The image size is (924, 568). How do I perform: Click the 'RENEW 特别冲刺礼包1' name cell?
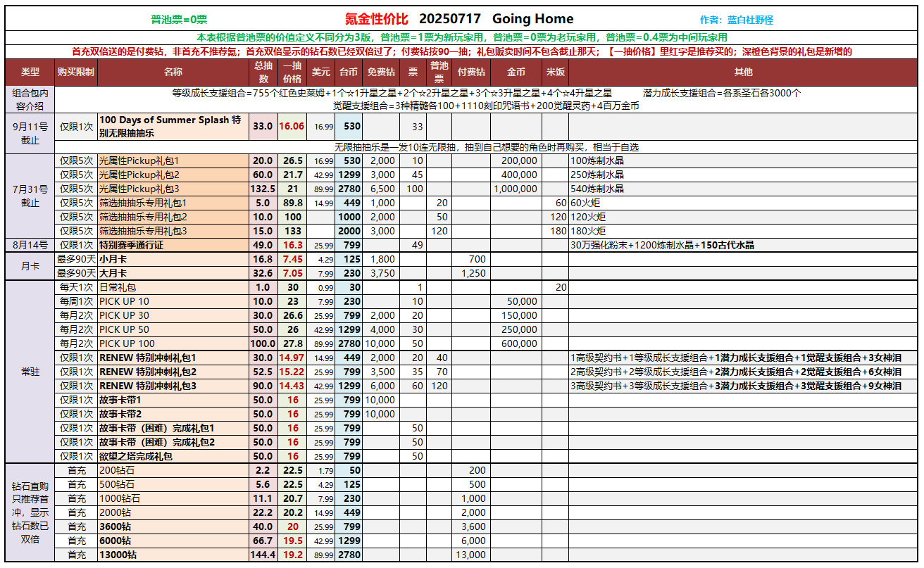pyautogui.click(x=173, y=358)
